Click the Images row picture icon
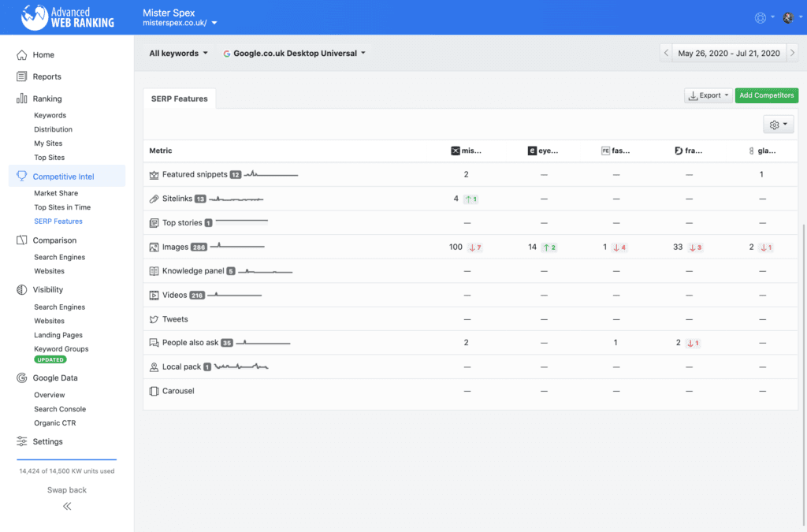Image resolution: width=807 pixels, height=532 pixels. (x=154, y=247)
